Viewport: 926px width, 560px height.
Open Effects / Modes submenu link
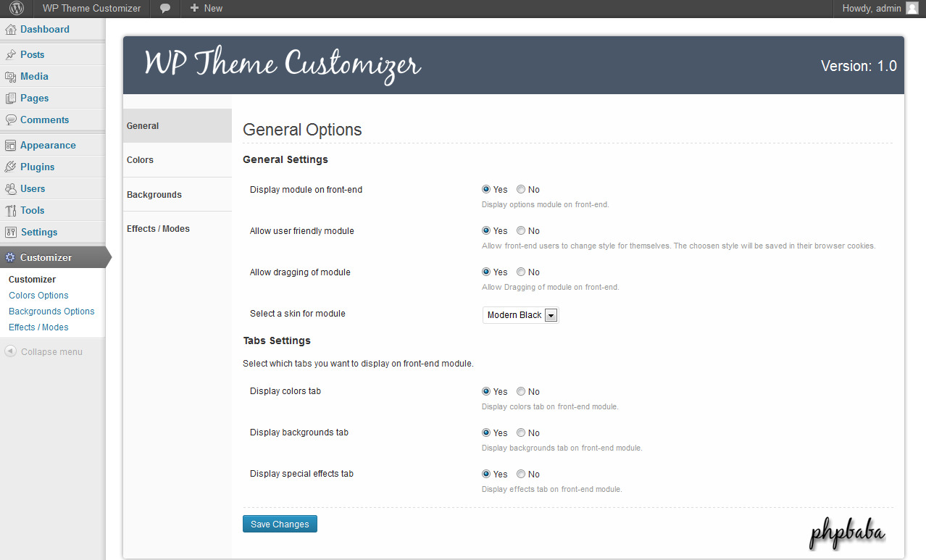click(38, 327)
